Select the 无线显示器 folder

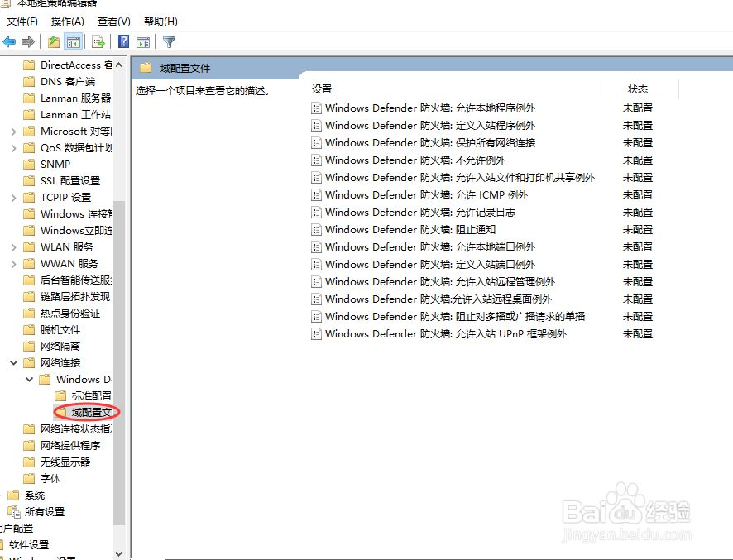tap(56, 462)
